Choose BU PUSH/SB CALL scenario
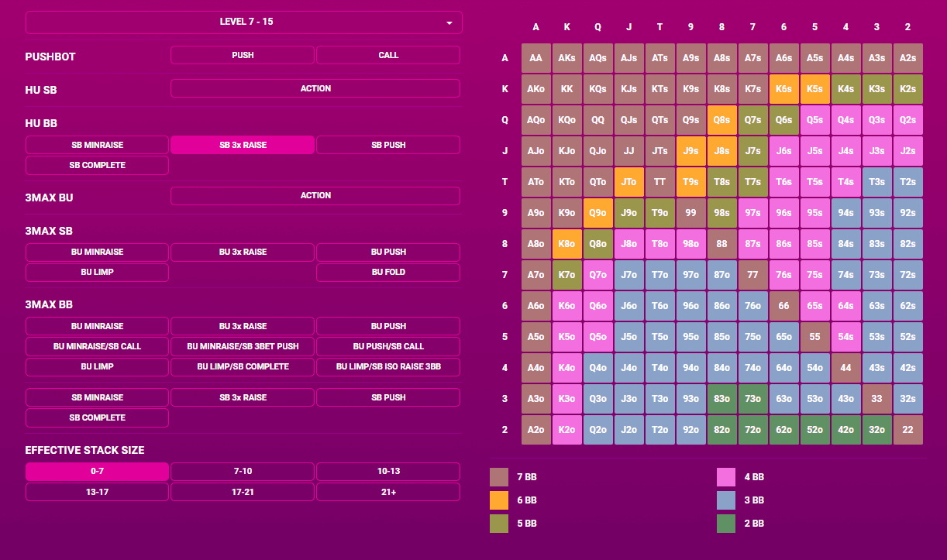Screen dimensions: 947x560 (388, 346)
